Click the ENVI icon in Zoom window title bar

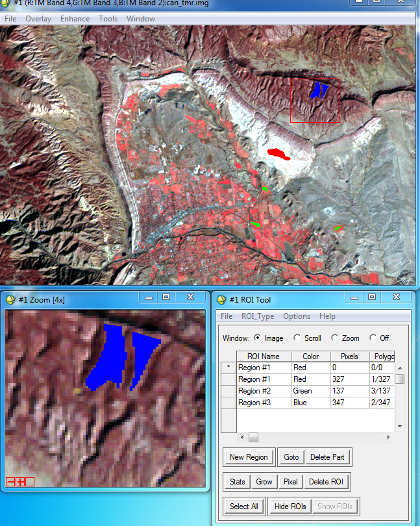pyautogui.click(x=11, y=299)
